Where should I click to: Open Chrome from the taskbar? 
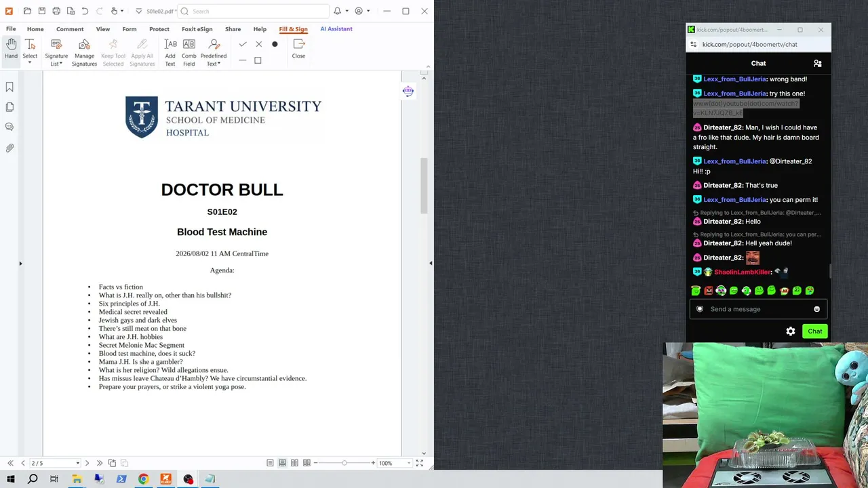point(143,479)
